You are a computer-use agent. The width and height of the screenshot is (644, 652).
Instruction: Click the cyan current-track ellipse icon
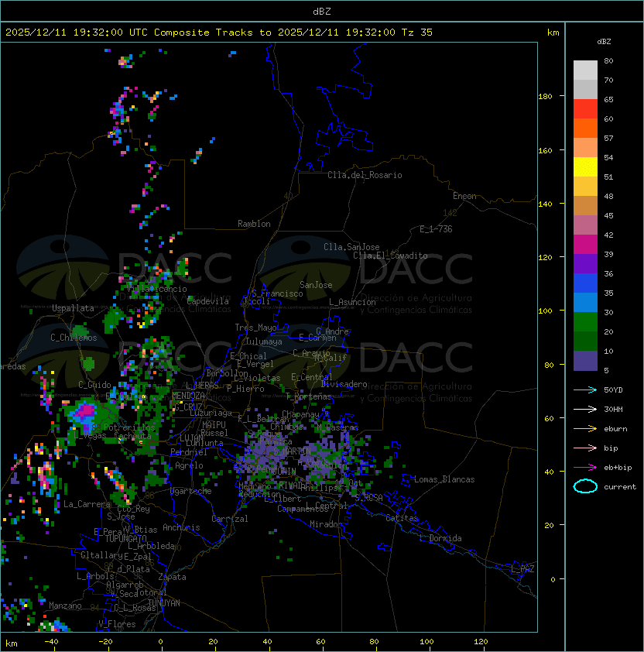tap(585, 486)
